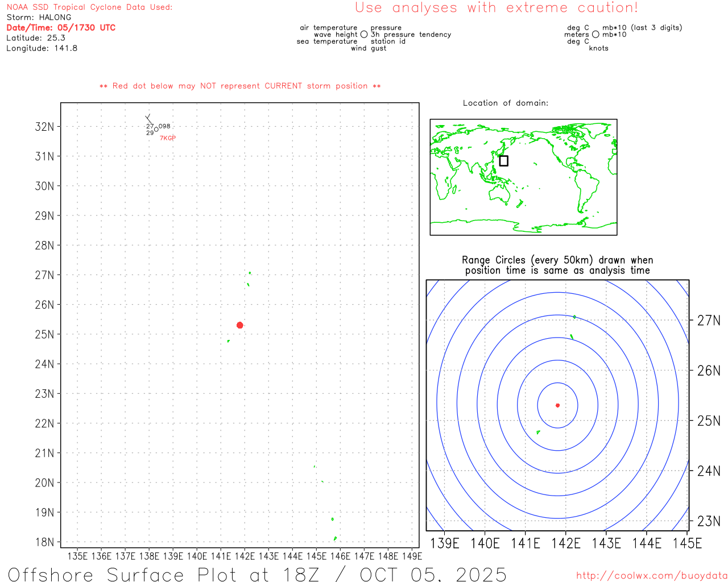
Task: Click the red 7KGP station ID label
Action: (x=168, y=138)
